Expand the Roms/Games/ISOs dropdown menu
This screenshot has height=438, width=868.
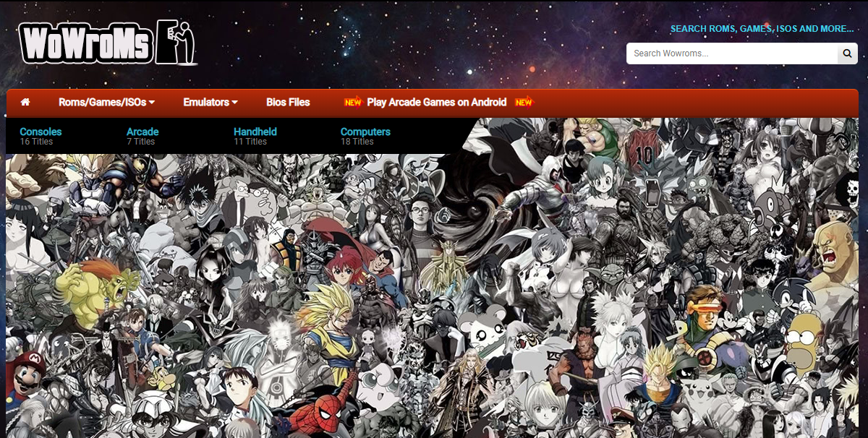[x=107, y=103]
